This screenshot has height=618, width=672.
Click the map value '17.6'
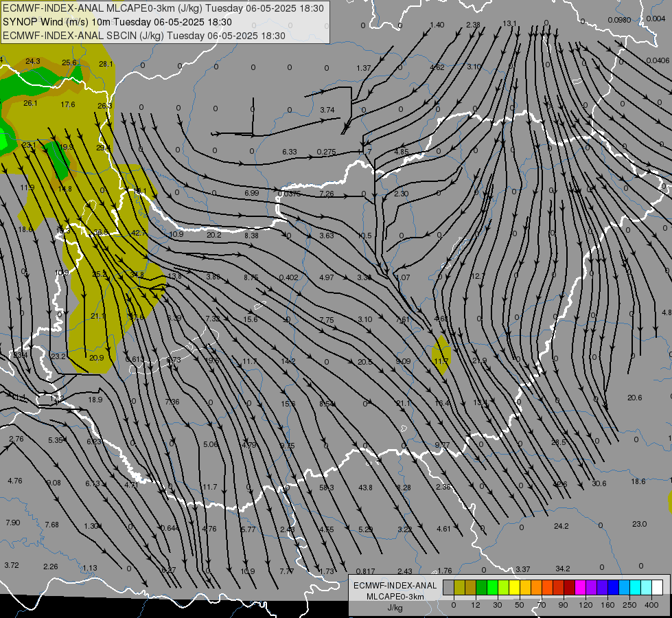coord(68,104)
